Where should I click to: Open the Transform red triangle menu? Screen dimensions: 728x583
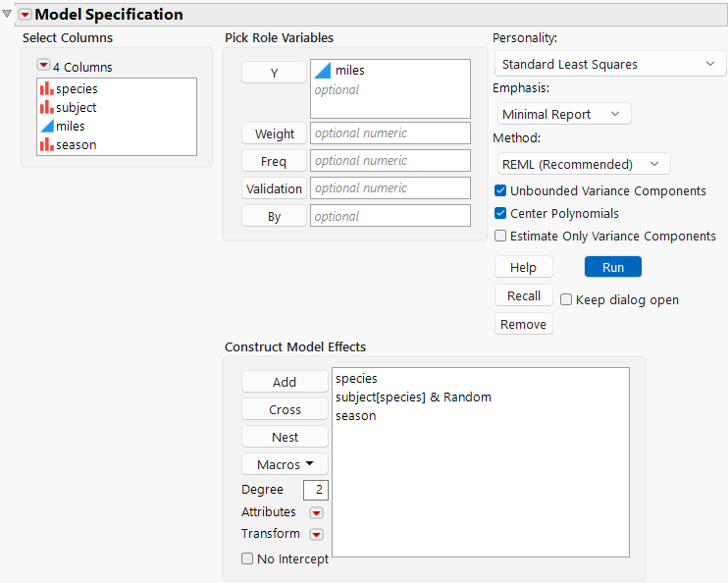316,535
